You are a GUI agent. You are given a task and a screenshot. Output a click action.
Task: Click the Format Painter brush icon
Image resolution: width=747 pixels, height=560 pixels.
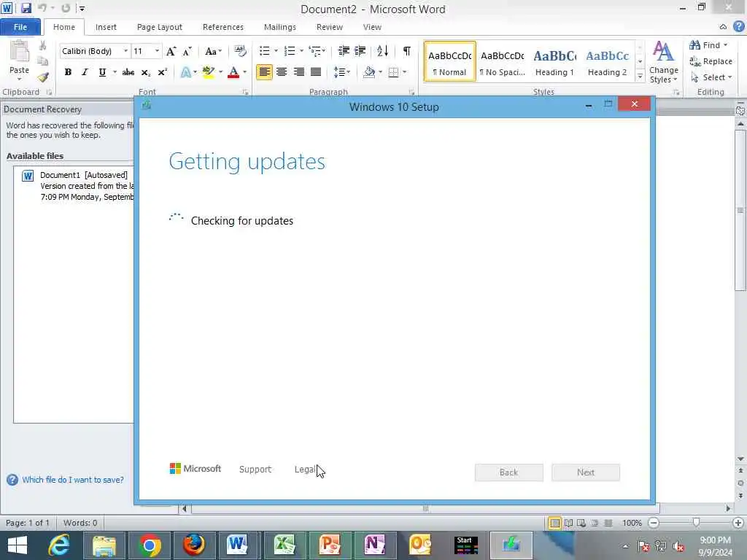click(x=43, y=77)
